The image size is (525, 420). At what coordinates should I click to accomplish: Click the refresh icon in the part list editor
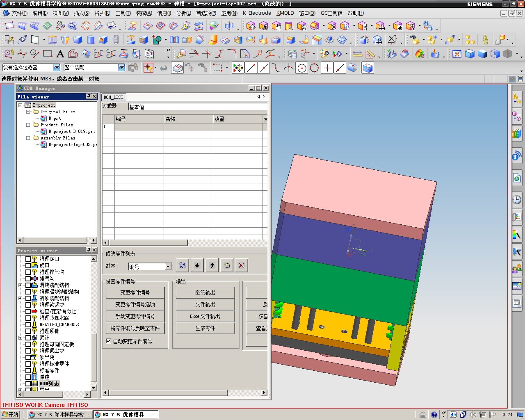point(183,265)
